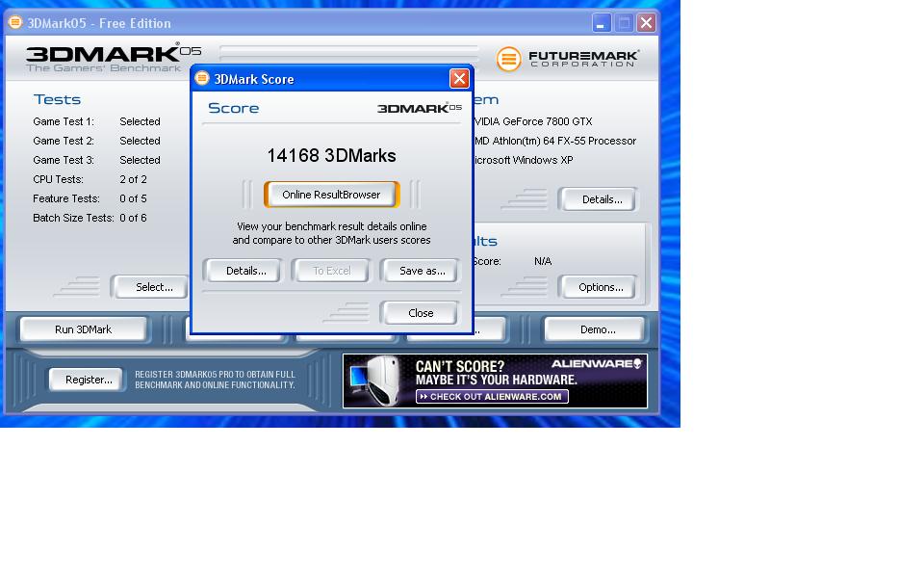This screenshot has height=578, width=924.
Task: Click the Register... button
Action: tap(87, 380)
